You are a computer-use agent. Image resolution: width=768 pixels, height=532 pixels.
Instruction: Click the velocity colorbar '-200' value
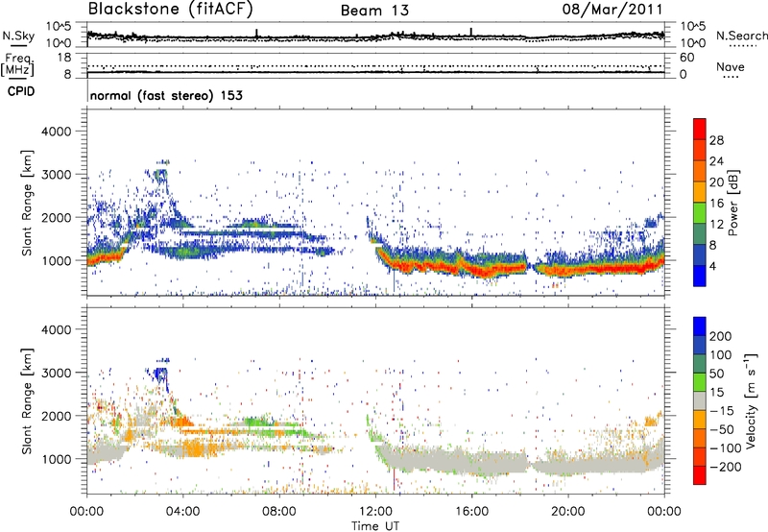[726, 467]
